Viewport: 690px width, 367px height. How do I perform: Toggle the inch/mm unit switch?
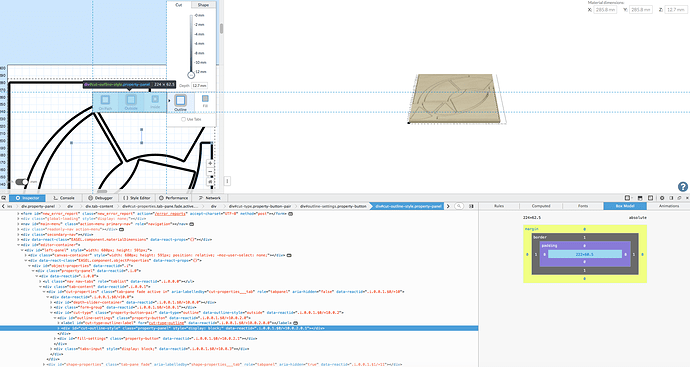tap(22, 182)
